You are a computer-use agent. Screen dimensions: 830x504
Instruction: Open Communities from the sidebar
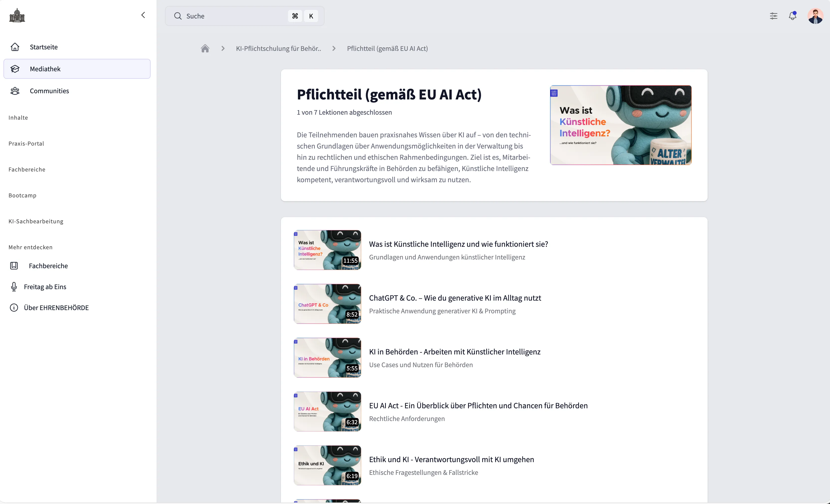[x=49, y=91]
